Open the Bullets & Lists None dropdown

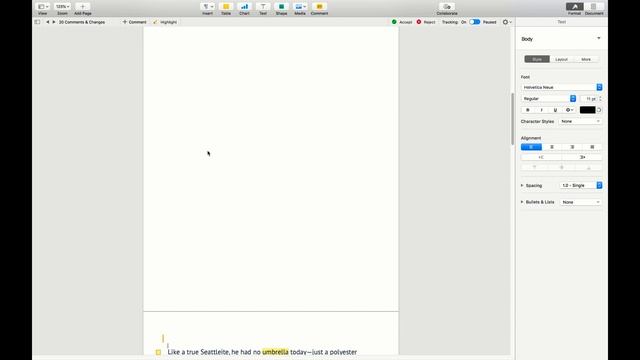click(580, 202)
